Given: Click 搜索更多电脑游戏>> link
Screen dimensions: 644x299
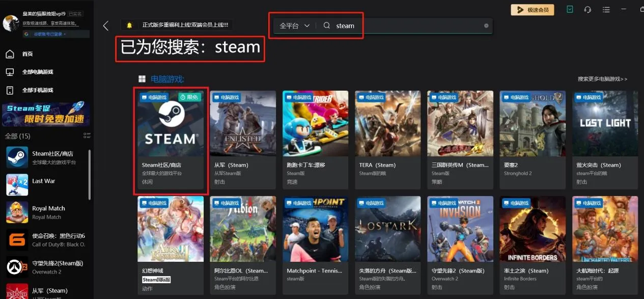Looking at the screenshot, I should 602,79.
